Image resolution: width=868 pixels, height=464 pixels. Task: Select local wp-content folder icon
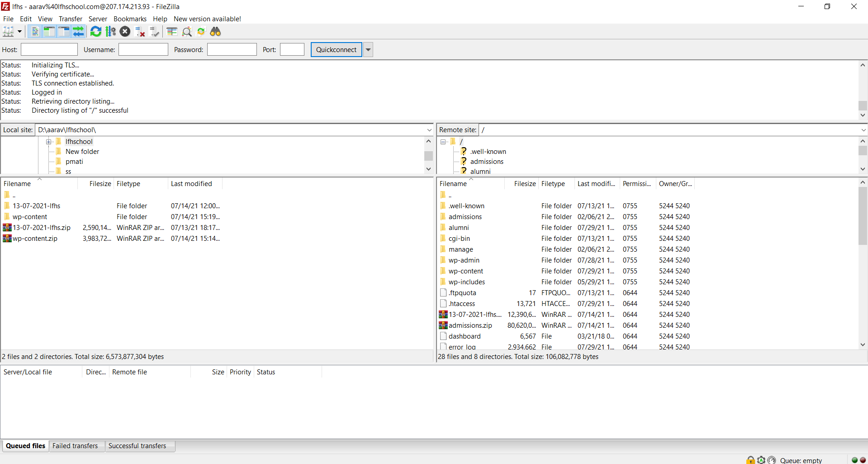tap(7, 216)
